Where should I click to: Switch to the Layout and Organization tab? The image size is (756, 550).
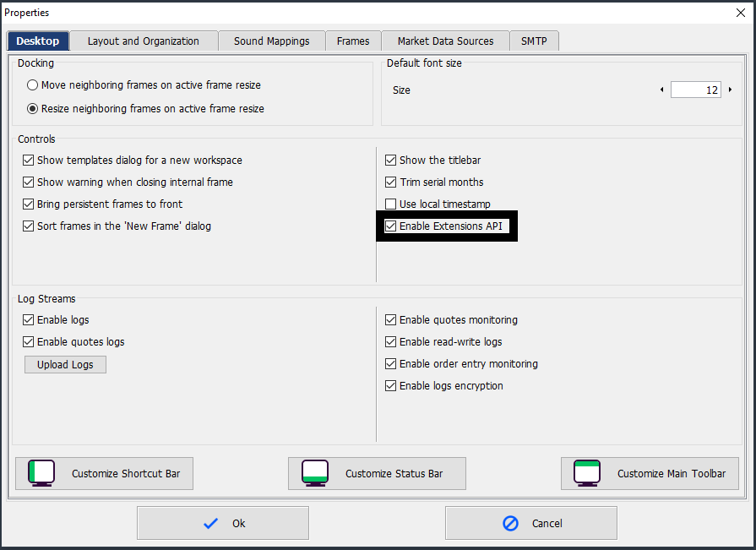143,41
